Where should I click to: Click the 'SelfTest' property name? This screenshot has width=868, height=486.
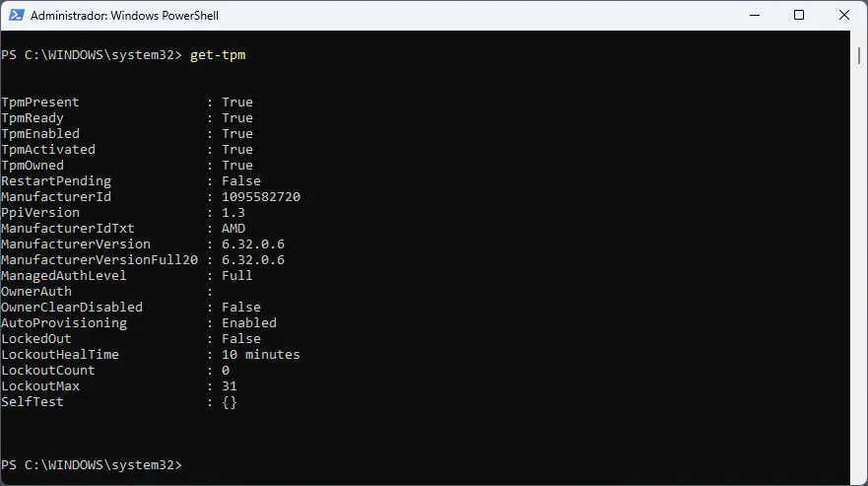point(33,402)
